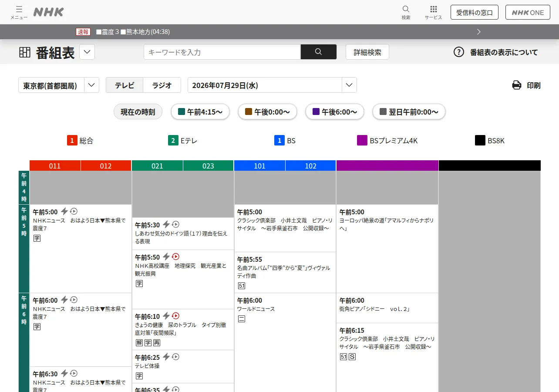559x392 pixels.
Task: Switch to the ラジオ tab
Action: (x=162, y=85)
